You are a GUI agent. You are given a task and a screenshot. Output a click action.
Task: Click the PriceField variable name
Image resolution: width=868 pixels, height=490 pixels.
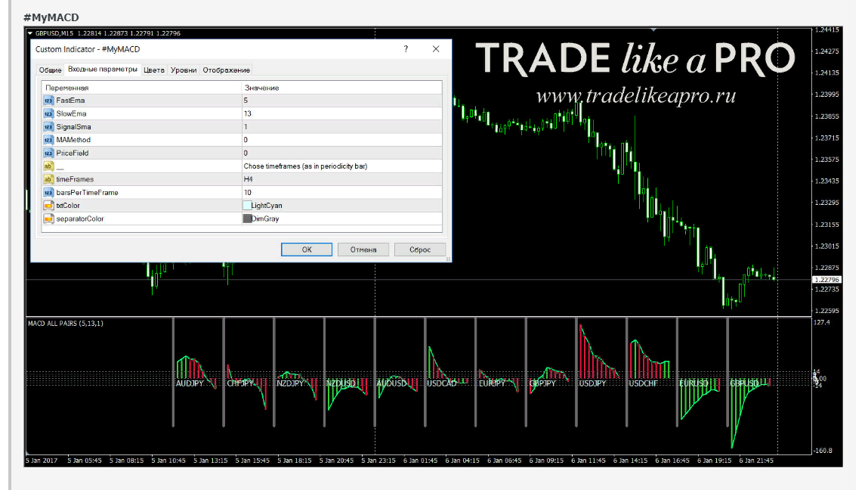pos(72,153)
